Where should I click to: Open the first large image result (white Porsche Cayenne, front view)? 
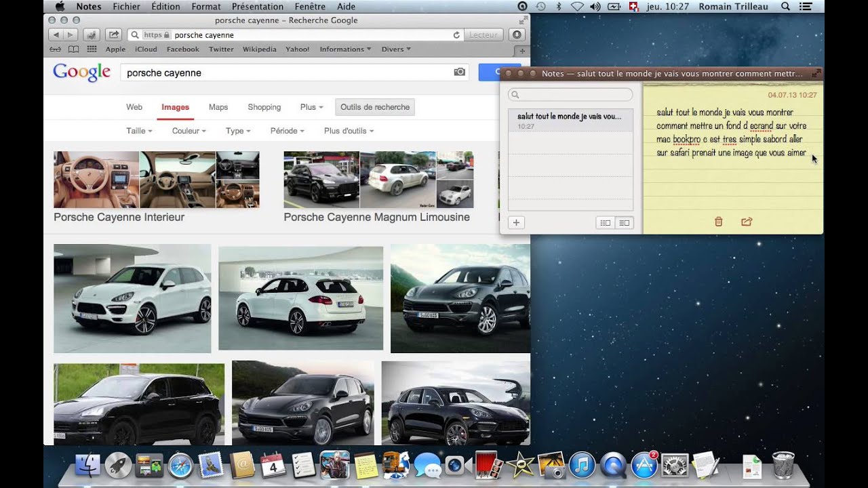coord(132,298)
